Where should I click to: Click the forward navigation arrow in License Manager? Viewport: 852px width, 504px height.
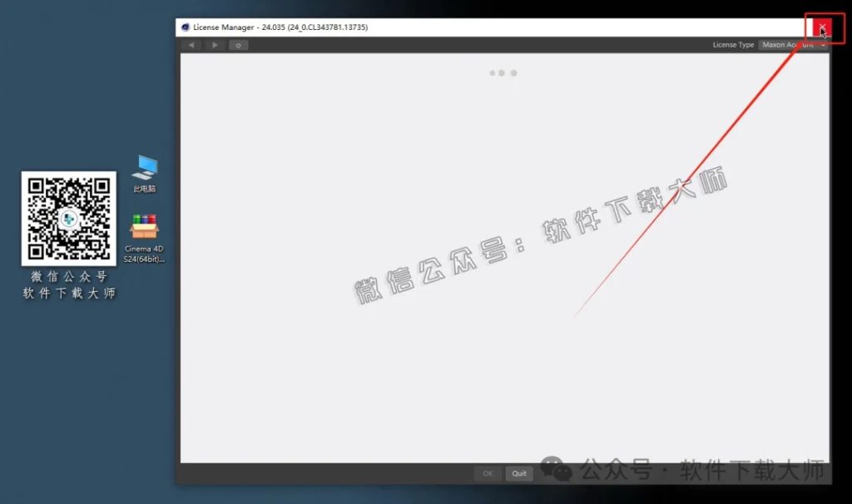215,45
